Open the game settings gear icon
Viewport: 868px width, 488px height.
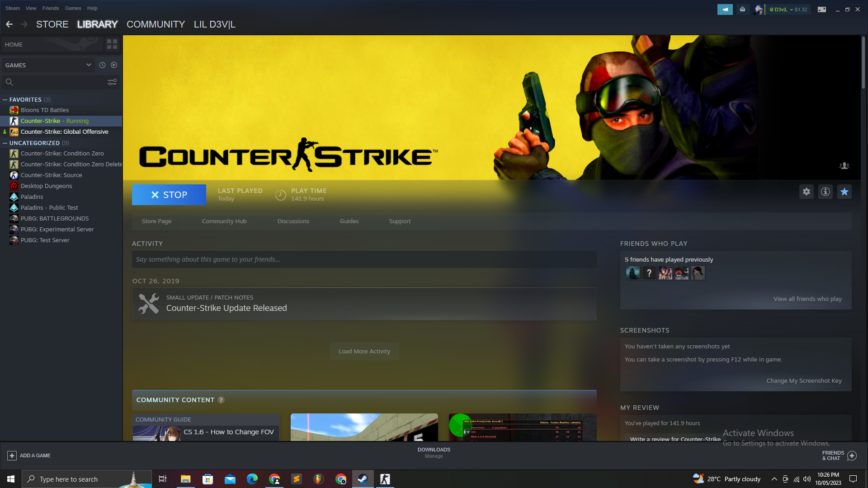pyautogui.click(x=807, y=191)
